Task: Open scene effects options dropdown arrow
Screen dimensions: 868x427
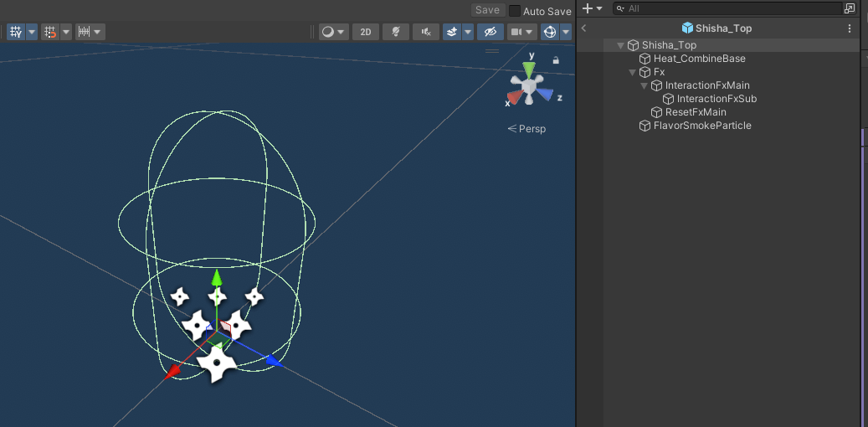Action: [468, 32]
